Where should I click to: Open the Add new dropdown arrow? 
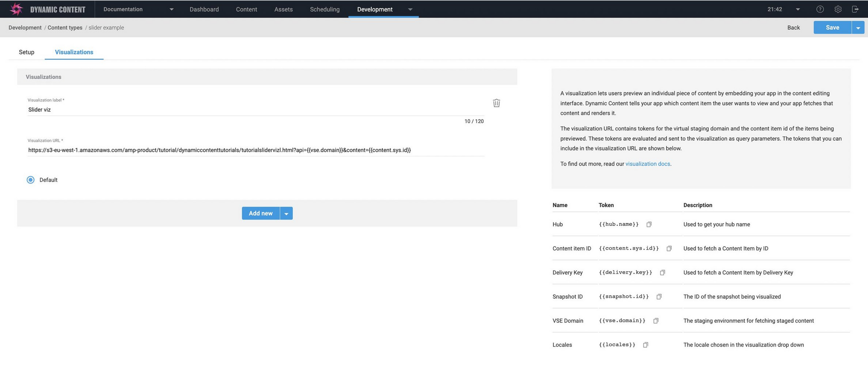[286, 214]
